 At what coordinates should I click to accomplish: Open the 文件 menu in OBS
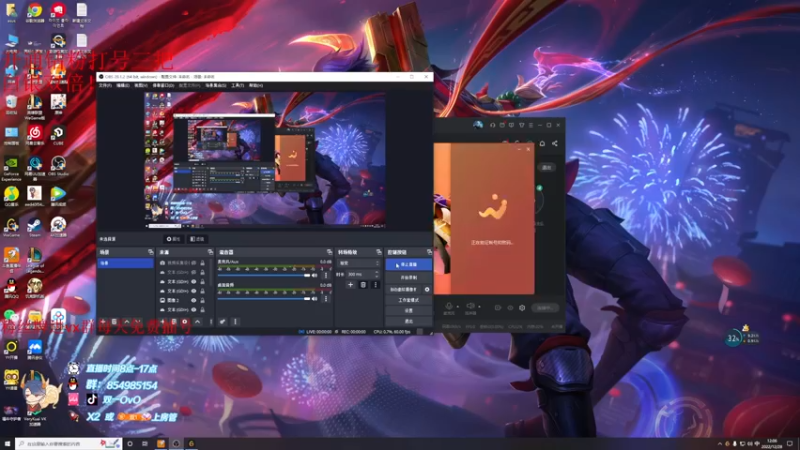click(x=105, y=86)
